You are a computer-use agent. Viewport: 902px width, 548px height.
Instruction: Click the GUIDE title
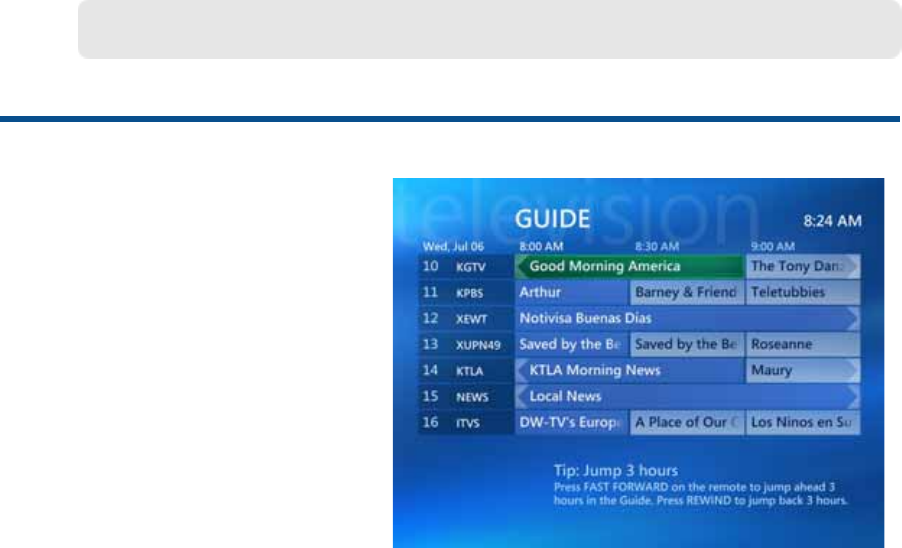coord(552,219)
